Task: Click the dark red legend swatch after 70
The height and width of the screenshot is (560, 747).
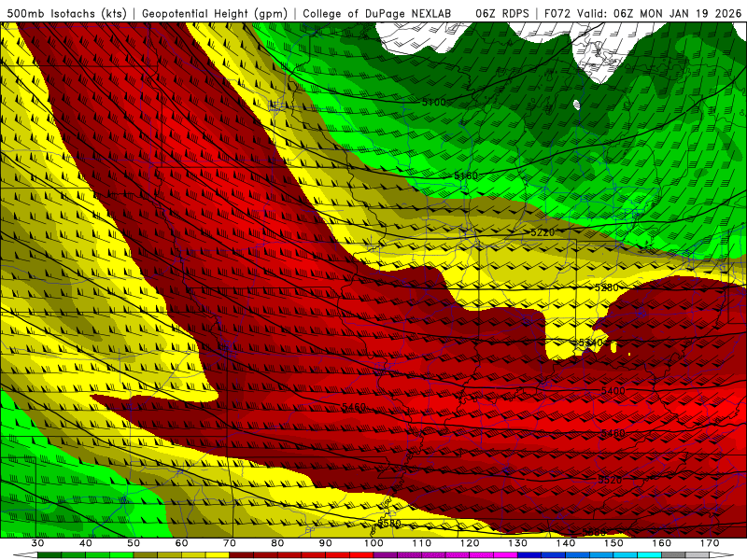Action: (242, 554)
